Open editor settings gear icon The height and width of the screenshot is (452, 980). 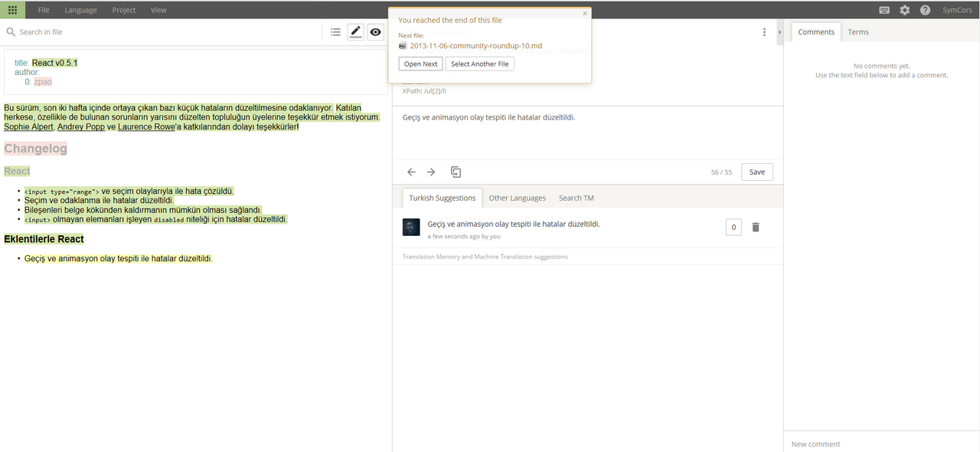905,10
